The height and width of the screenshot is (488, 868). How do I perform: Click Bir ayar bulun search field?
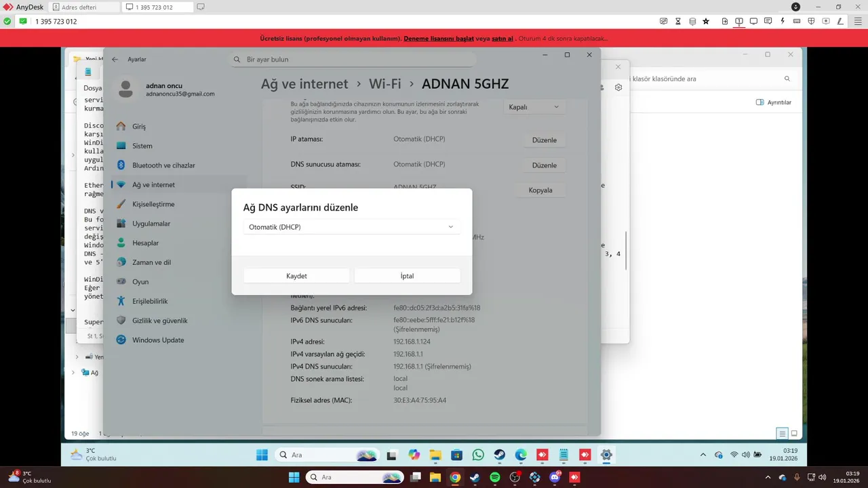click(x=353, y=60)
